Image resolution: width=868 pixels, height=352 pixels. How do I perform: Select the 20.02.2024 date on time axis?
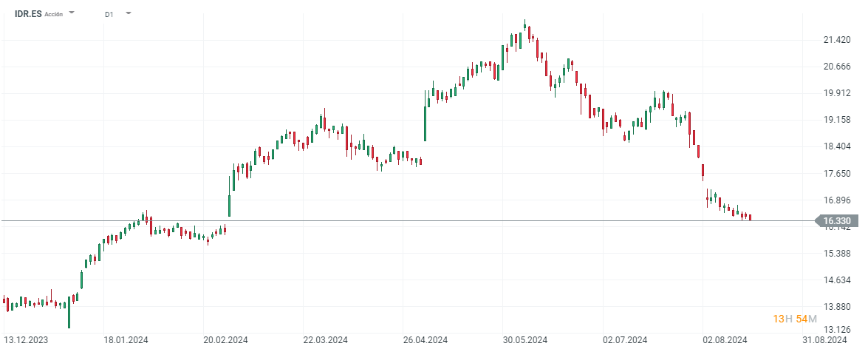226,340
